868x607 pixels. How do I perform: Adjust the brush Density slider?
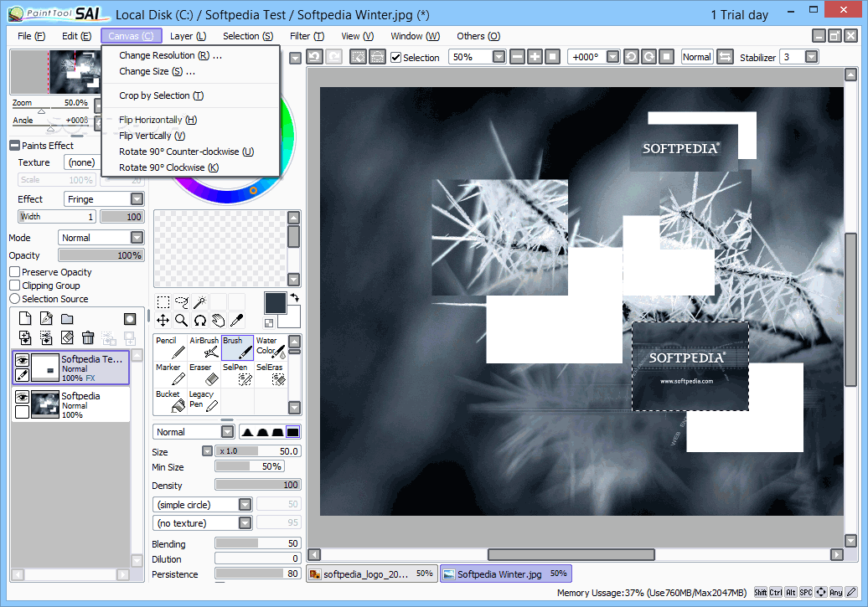tap(258, 485)
